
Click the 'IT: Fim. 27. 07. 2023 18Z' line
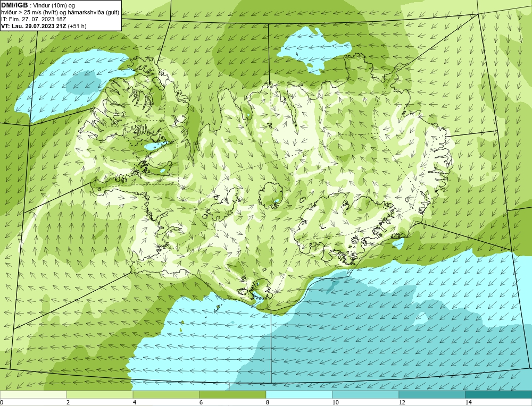[34, 19]
